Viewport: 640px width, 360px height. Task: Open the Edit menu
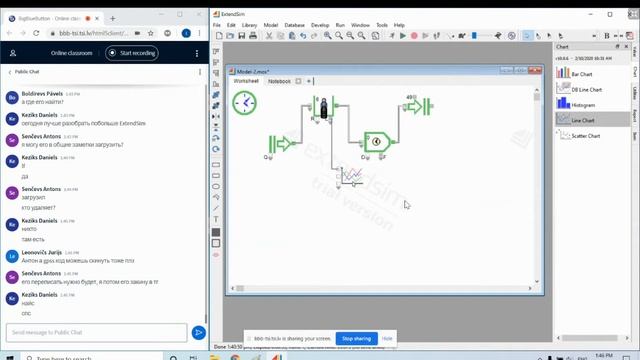coord(231,25)
